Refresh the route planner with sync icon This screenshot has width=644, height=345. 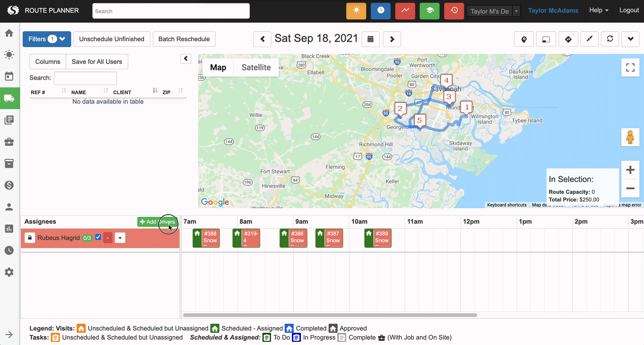tap(610, 39)
